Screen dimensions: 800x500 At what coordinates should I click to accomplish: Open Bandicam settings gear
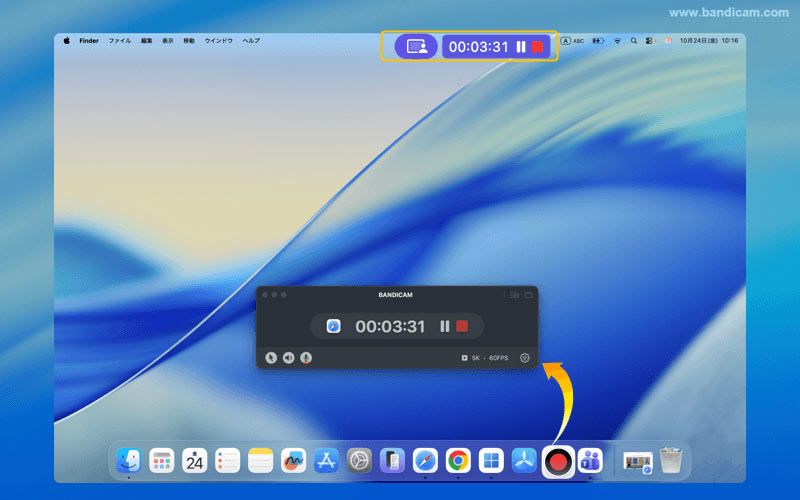525,358
